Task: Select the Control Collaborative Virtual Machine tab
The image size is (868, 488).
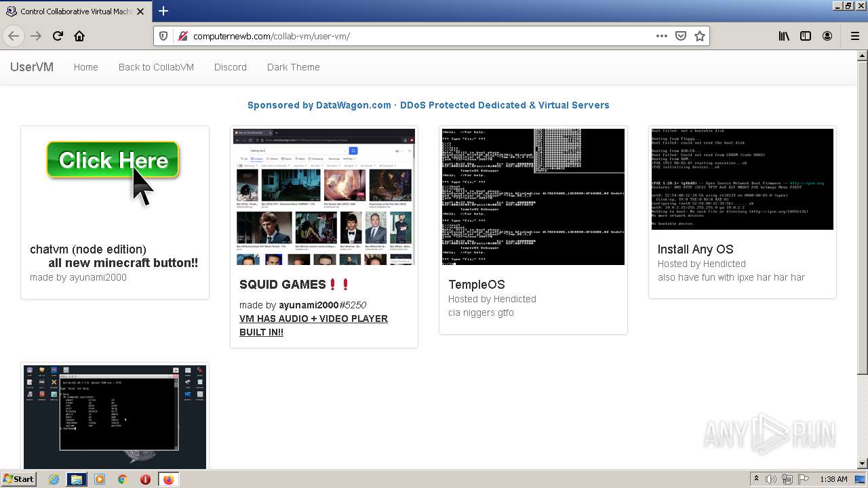Action: click(x=76, y=12)
